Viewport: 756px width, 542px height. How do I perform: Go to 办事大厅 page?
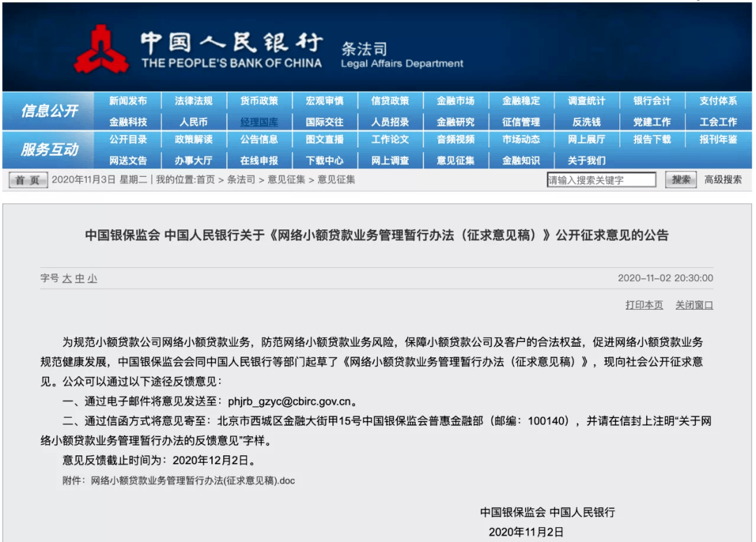(x=193, y=160)
